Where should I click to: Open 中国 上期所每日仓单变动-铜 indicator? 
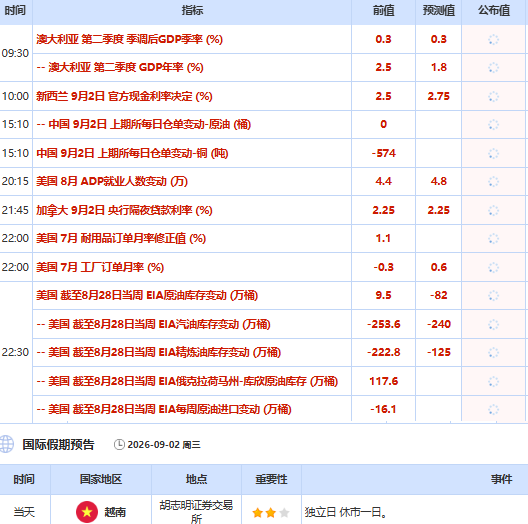pos(132,154)
